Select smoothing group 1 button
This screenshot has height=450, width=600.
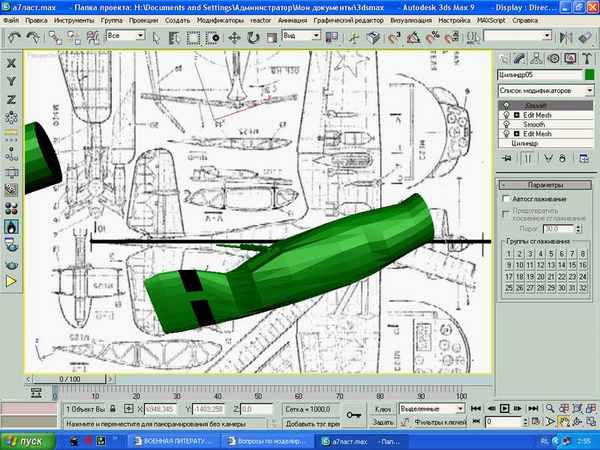tap(509, 254)
